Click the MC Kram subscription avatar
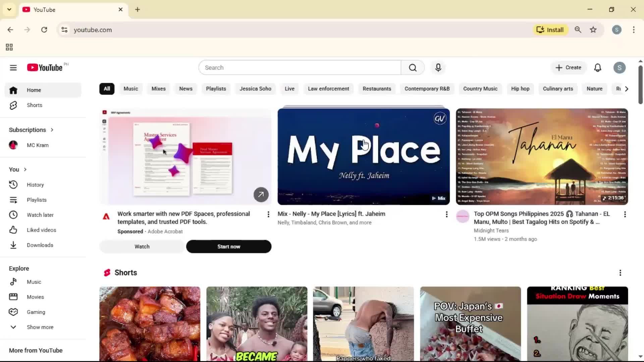644x362 pixels. 13,145
